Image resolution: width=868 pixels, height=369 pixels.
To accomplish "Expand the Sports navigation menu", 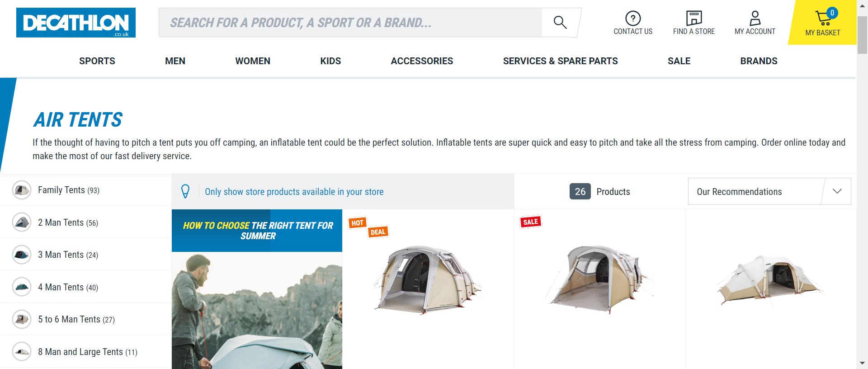I will pos(97,61).
